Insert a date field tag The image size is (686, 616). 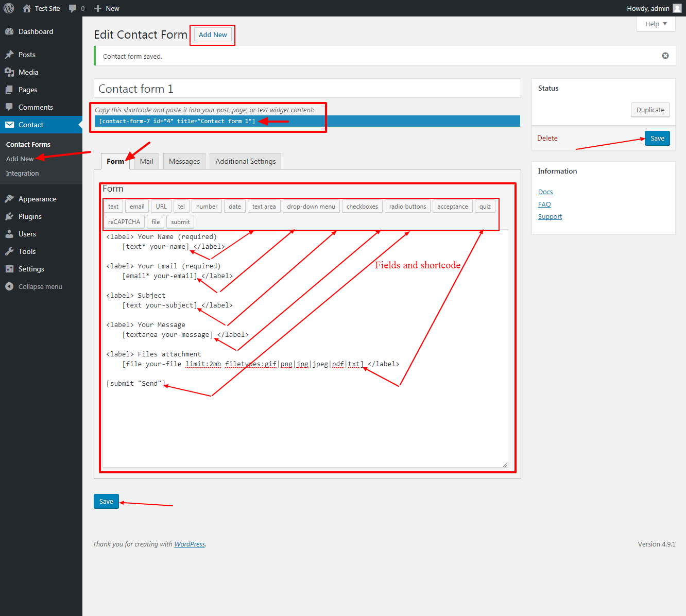point(235,207)
